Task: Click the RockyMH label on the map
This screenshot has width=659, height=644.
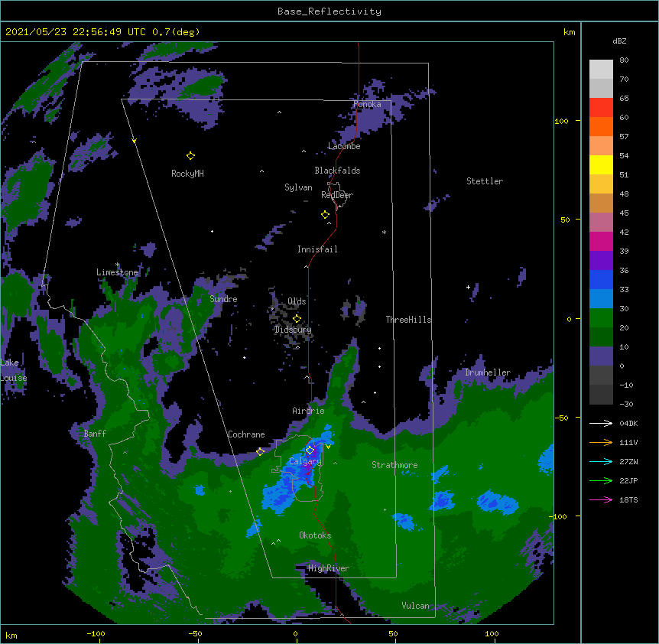Action: coord(187,174)
